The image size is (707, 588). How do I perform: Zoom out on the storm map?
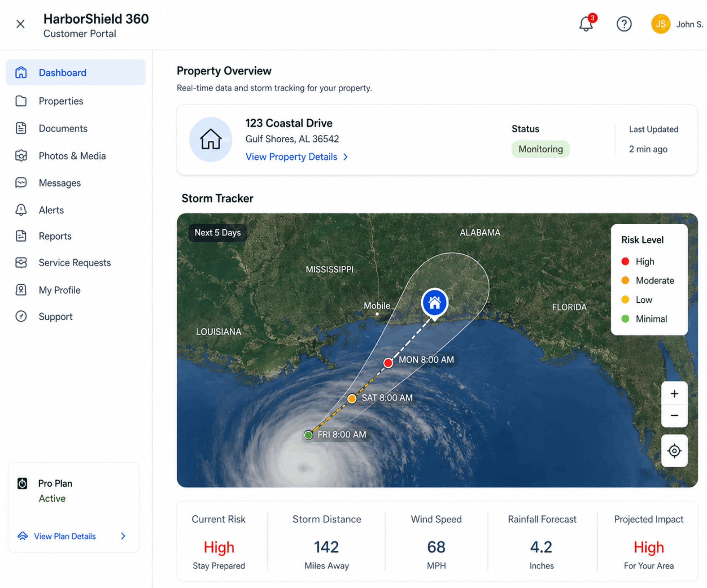click(x=674, y=416)
